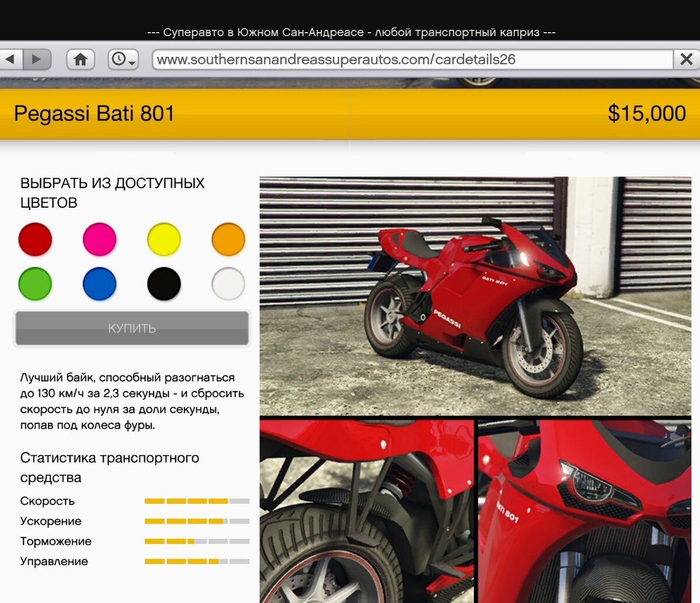Viewport: 700px width, 603px height.
Task: Close the in-game browser with X button
Action: pyautogui.click(x=687, y=59)
